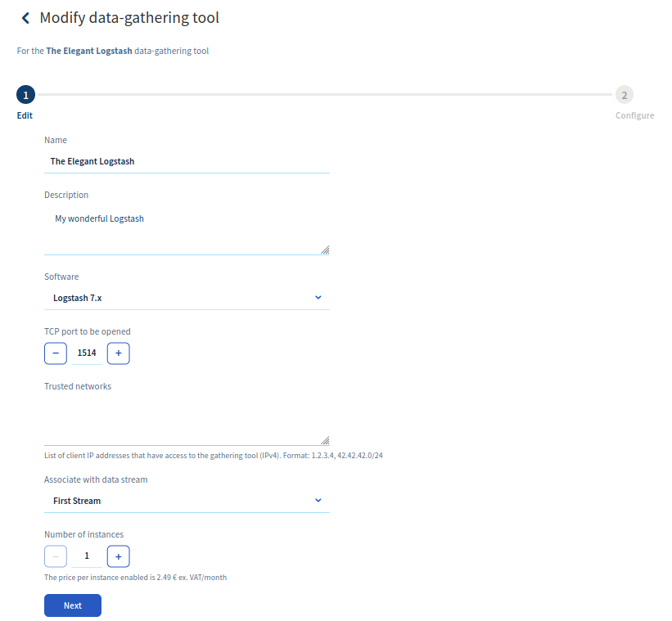
Task: Go to step 2 Configure circle
Action: pos(625,95)
